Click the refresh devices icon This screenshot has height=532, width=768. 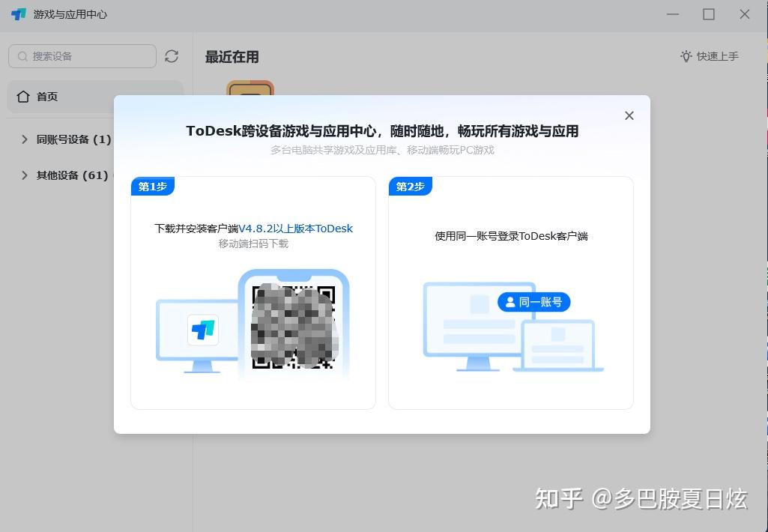172,56
